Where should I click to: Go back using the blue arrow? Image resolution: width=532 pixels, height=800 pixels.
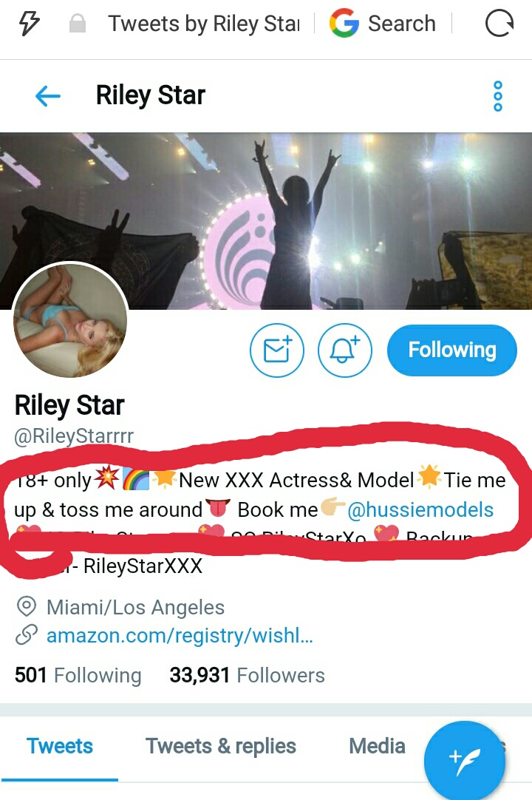click(48, 95)
